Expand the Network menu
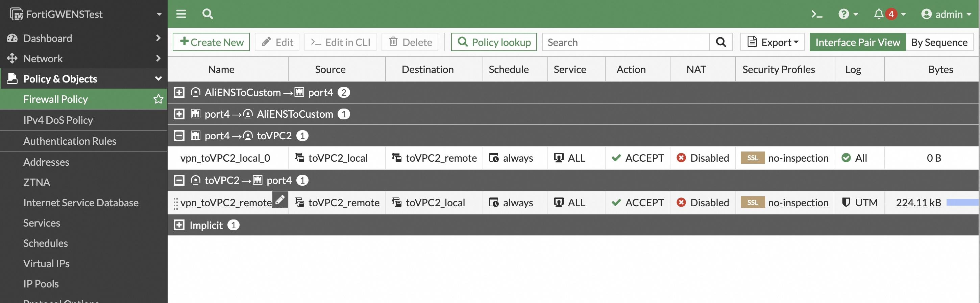 [84, 58]
